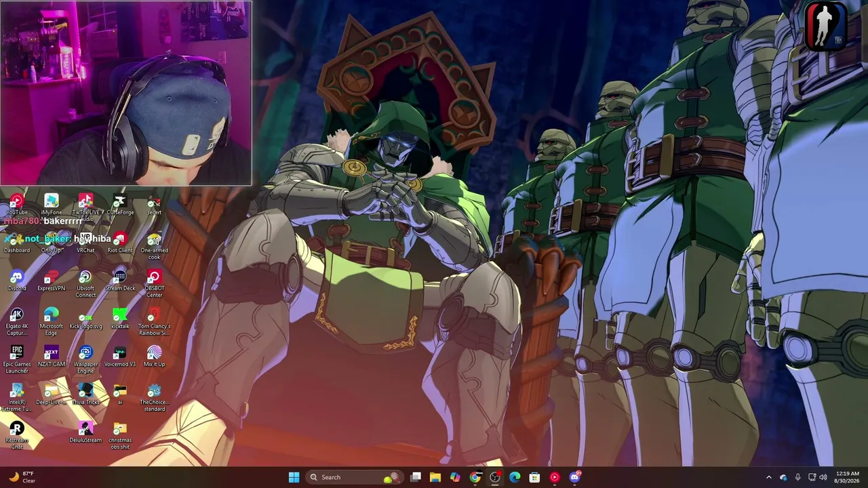Viewport: 868px width, 488px height.
Task: Open the OBSBOT Center shortcut
Action: pos(154,283)
